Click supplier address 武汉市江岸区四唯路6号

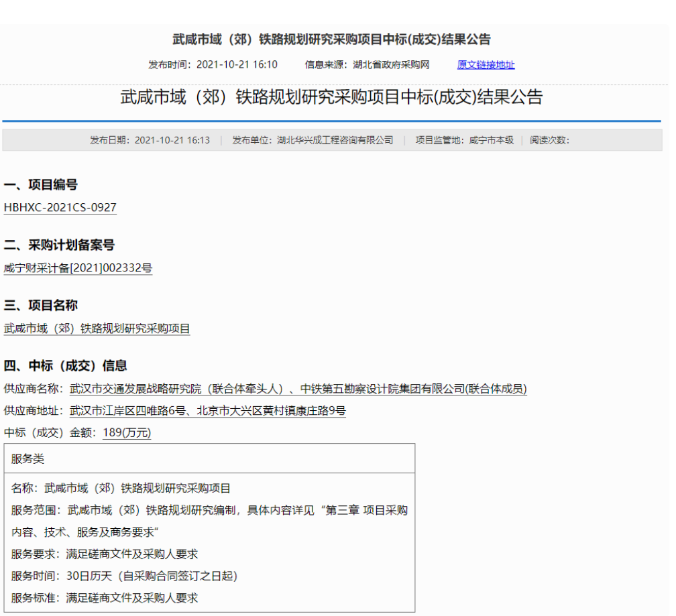coord(128,410)
